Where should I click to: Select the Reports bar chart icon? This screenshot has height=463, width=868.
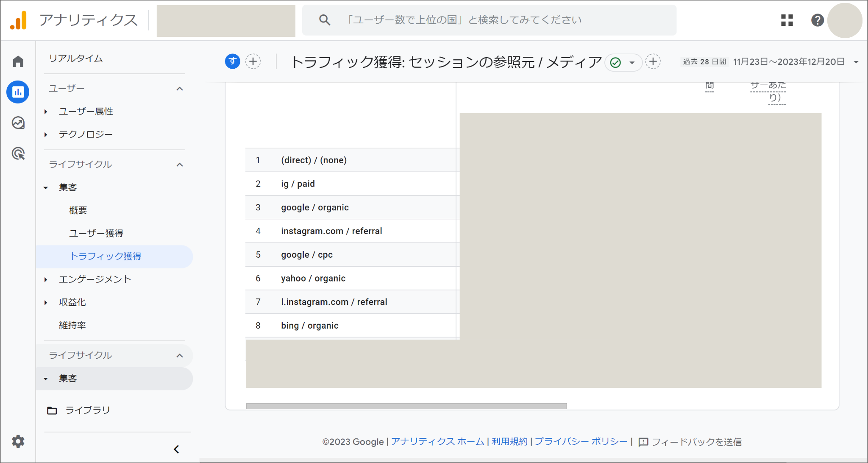point(18,92)
